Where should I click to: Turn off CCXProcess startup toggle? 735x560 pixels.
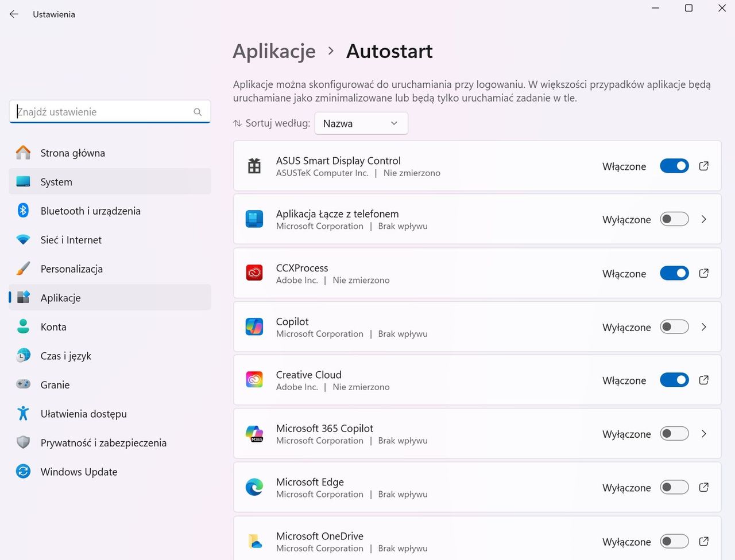click(674, 273)
